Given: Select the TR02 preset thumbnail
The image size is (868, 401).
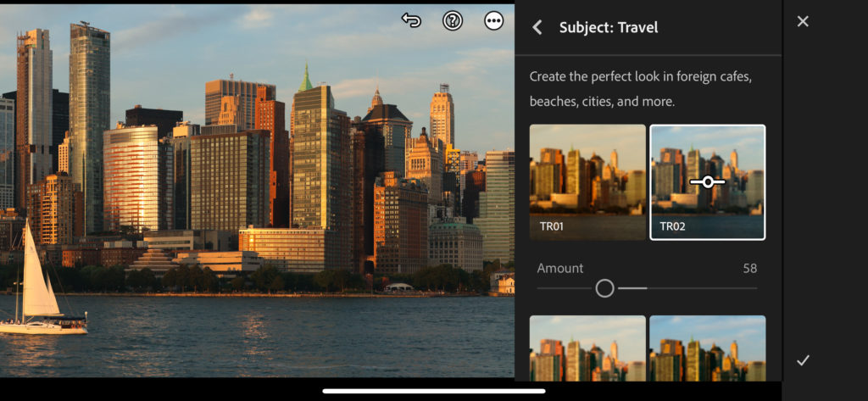Looking at the screenshot, I should tap(708, 182).
